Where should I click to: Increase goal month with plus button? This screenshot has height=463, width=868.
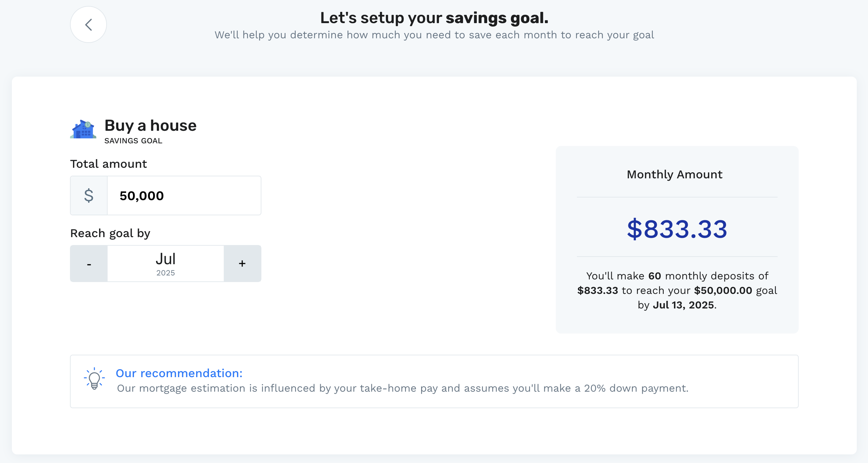pos(242,263)
